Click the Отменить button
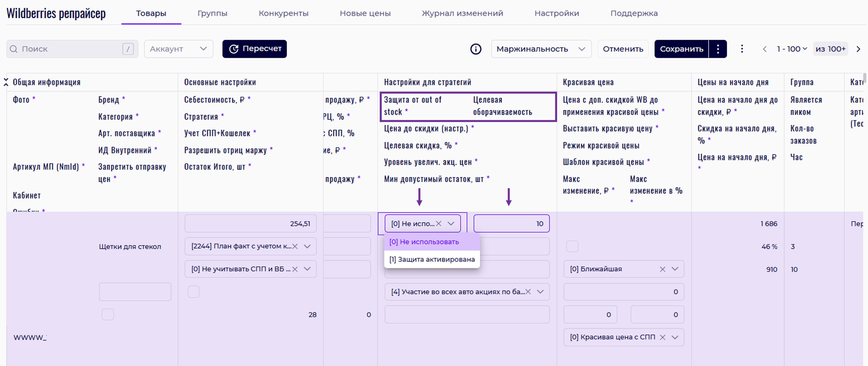Image resolution: width=868 pixels, height=366 pixels. [623, 49]
